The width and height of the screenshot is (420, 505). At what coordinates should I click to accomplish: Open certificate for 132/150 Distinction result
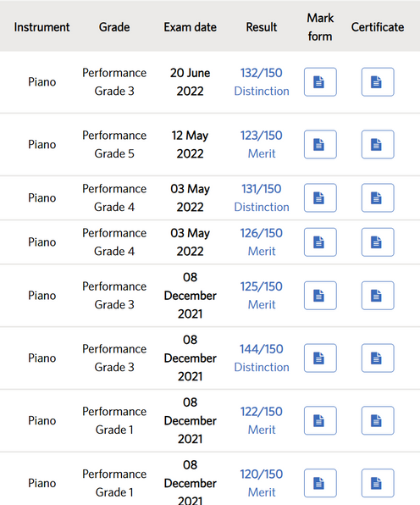click(378, 82)
